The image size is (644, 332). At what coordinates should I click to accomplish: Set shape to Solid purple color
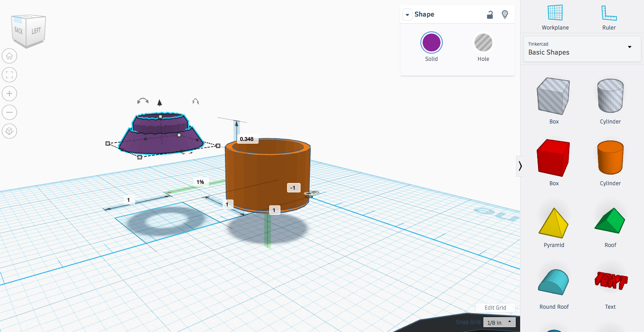coord(432,43)
